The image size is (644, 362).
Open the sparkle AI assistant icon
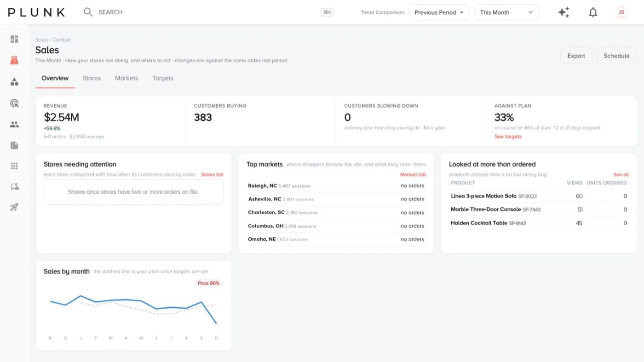[x=564, y=12]
